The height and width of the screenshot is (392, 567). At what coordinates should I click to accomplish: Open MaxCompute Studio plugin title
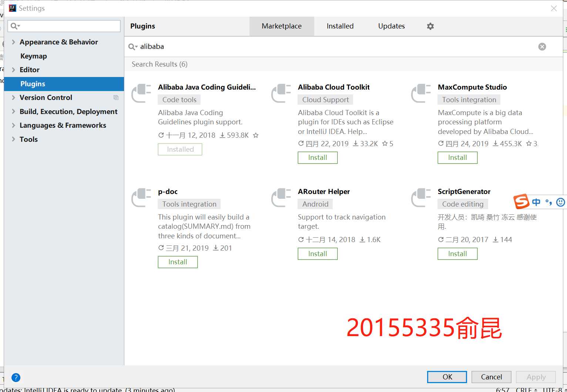(472, 87)
